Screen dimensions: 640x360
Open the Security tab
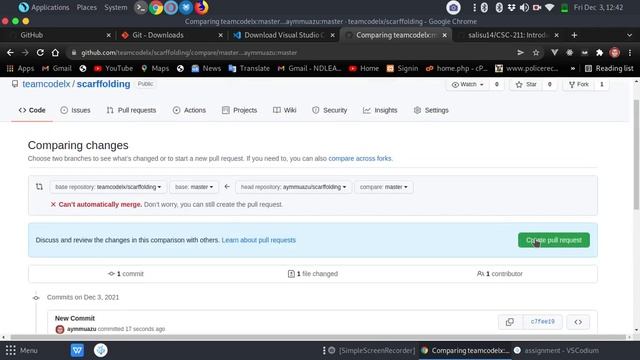[330, 110]
